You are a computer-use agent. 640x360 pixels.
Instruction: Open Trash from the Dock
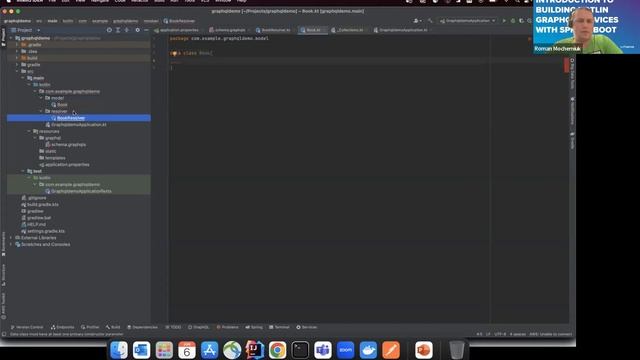tap(456, 350)
